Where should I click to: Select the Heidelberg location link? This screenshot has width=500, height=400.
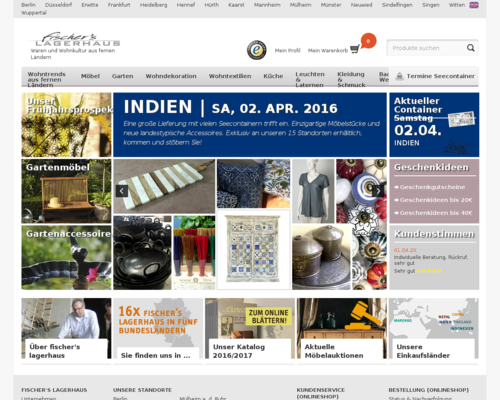(154, 5)
